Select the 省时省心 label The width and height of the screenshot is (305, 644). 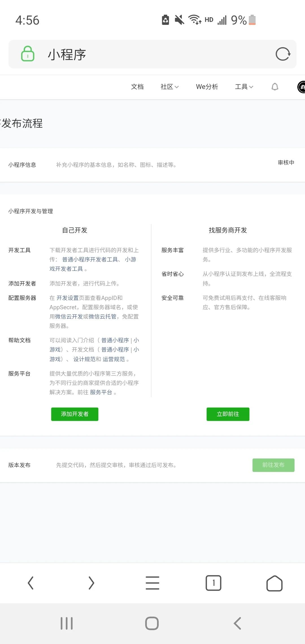(x=173, y=274)
